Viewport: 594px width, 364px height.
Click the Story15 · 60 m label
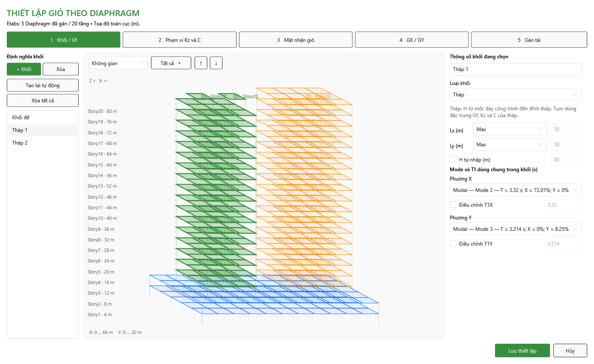coord(102,165)
